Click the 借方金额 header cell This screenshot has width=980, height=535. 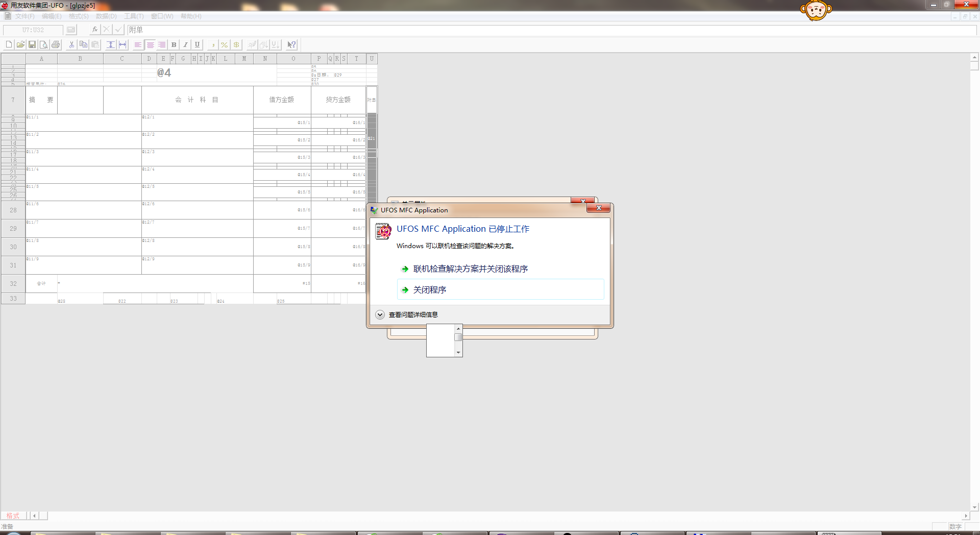[282, 100]
